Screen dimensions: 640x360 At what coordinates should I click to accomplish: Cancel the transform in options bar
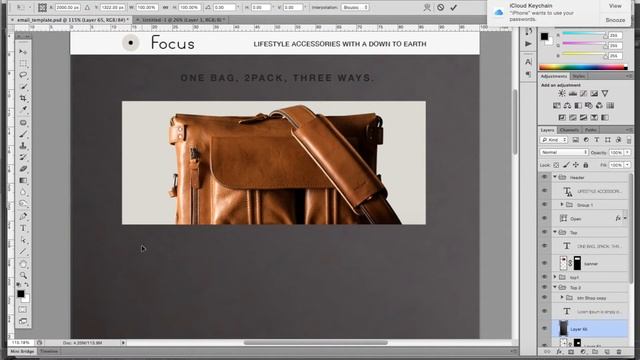tap(440, 7)
